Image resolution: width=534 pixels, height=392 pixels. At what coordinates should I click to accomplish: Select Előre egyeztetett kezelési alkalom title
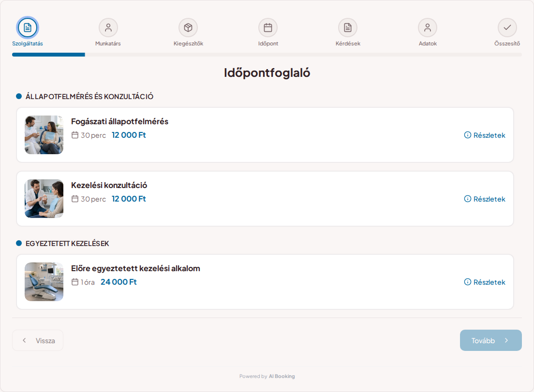click(x=135, y=268)
